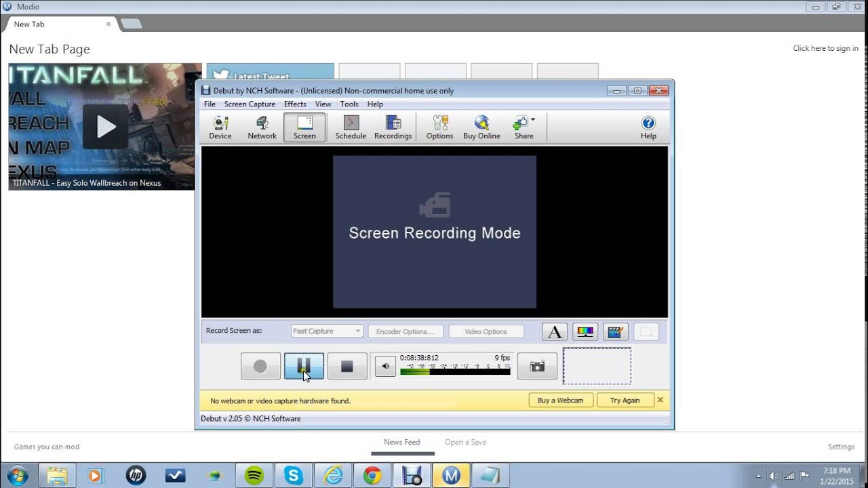The width and height of the screenshot is (868, 488).
Task: Click the Buy a Webcam button
Action: (560, 401)
